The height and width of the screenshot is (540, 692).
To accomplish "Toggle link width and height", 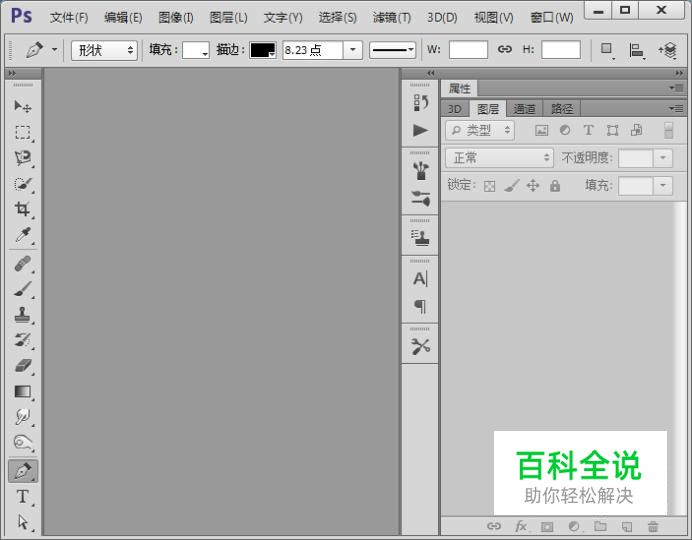I will [x=504, y=49].
